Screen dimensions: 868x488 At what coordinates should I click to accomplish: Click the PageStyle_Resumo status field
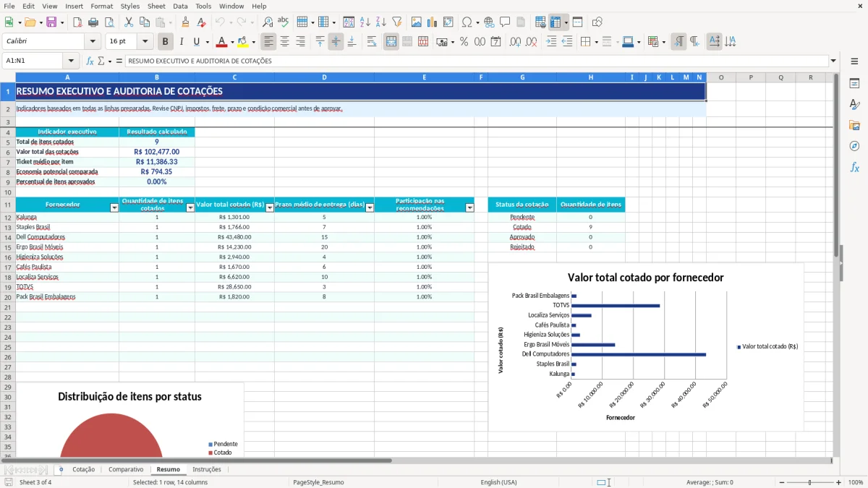coord(318,482)
